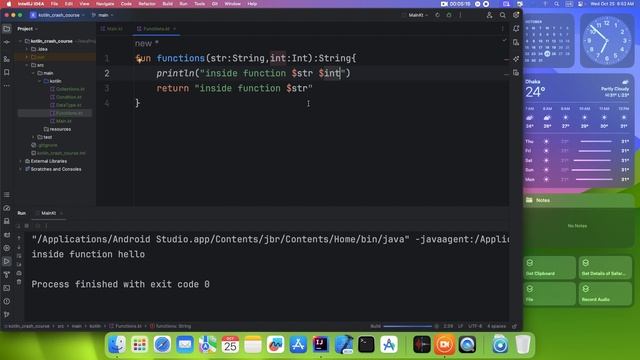Click the clock widget on desktop
Screen dimensions: 640x360
[x=607, y=41]
